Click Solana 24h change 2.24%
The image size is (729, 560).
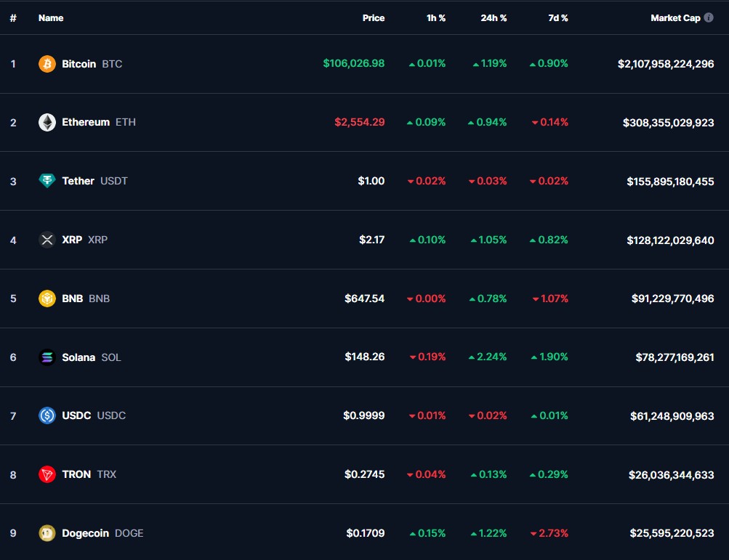(488, 357)
